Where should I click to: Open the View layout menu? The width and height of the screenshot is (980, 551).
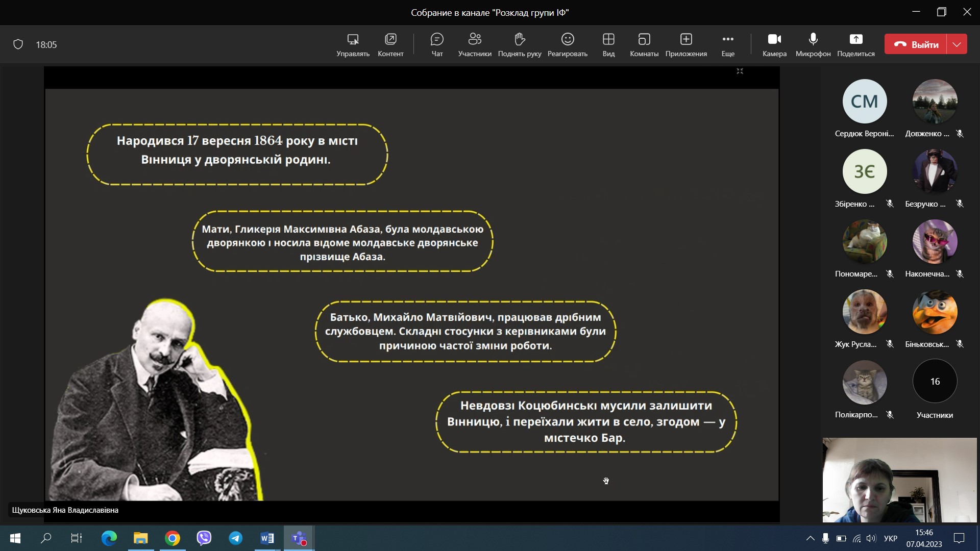tap(608, 44)
